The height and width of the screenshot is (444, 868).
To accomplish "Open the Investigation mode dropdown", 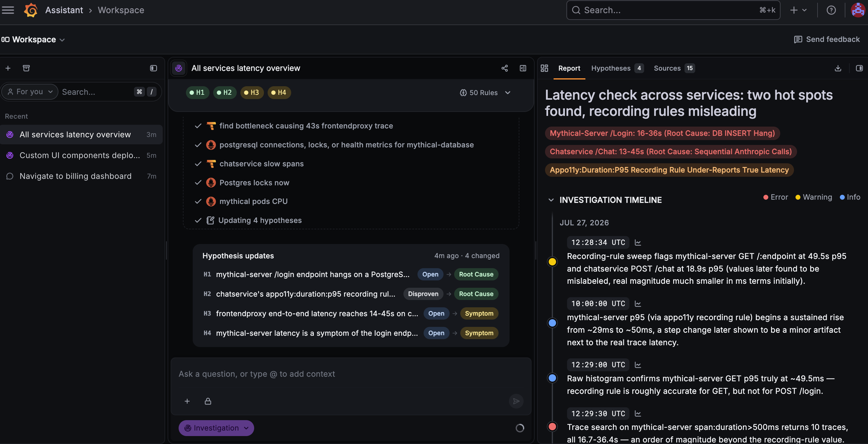I will coord(216,428).
